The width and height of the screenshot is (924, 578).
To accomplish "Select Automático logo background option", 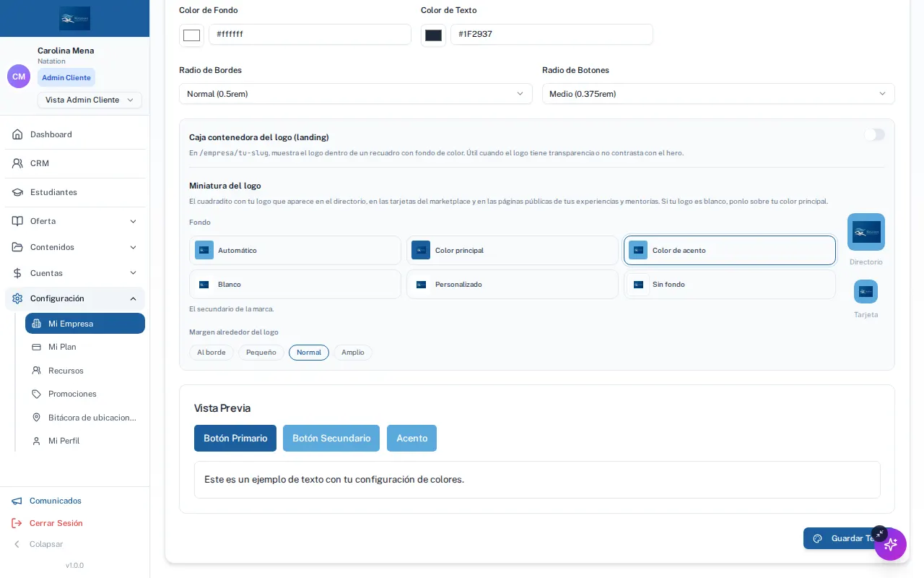I will point(295,251).
